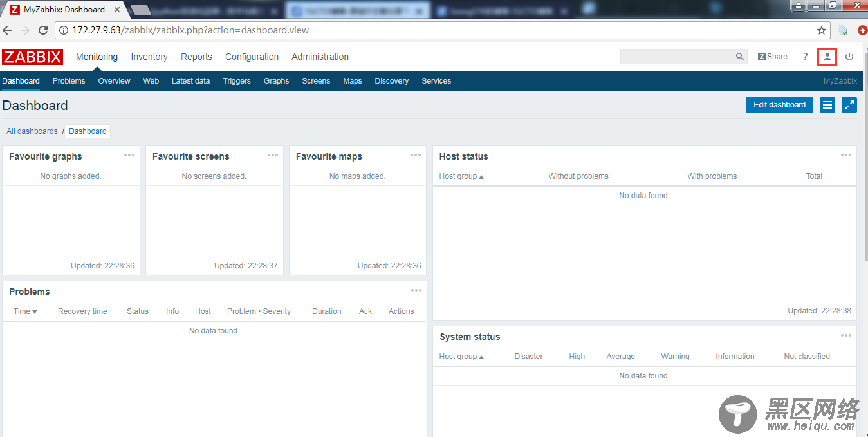The width and height of the screenshot is (868, 437).
Task: Click the green page extension icon
Action: [843, 30]
